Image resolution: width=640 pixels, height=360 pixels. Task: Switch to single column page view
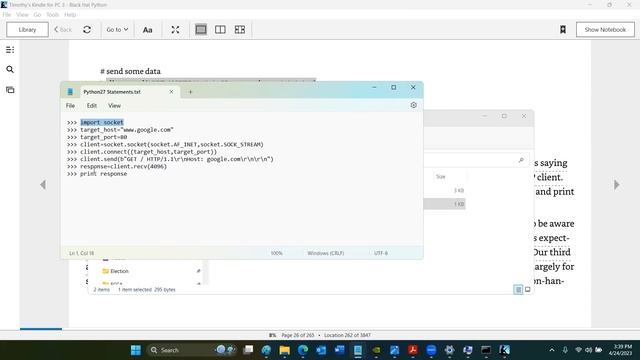[x=201, y=29]
